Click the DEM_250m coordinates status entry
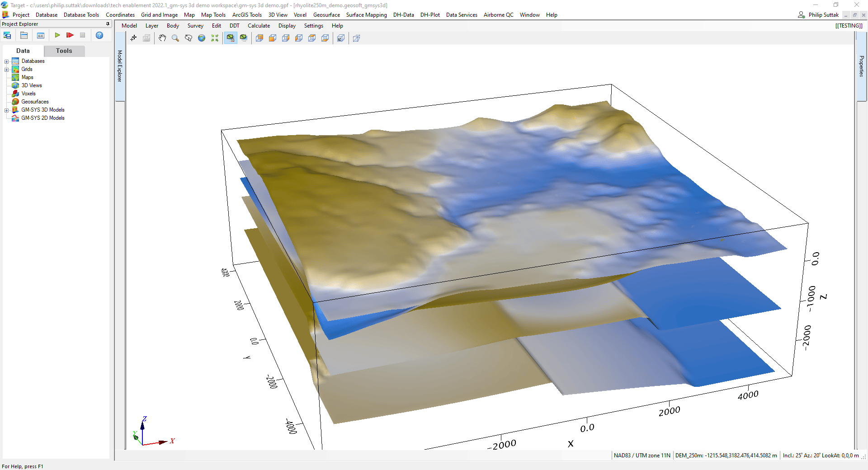 [x=726, y=456]
